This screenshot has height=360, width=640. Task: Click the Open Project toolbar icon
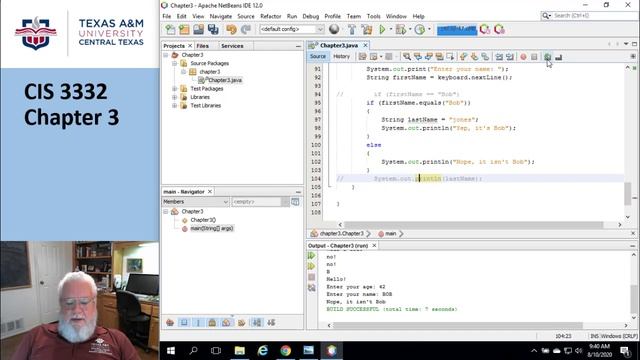(x=198, y=29)
